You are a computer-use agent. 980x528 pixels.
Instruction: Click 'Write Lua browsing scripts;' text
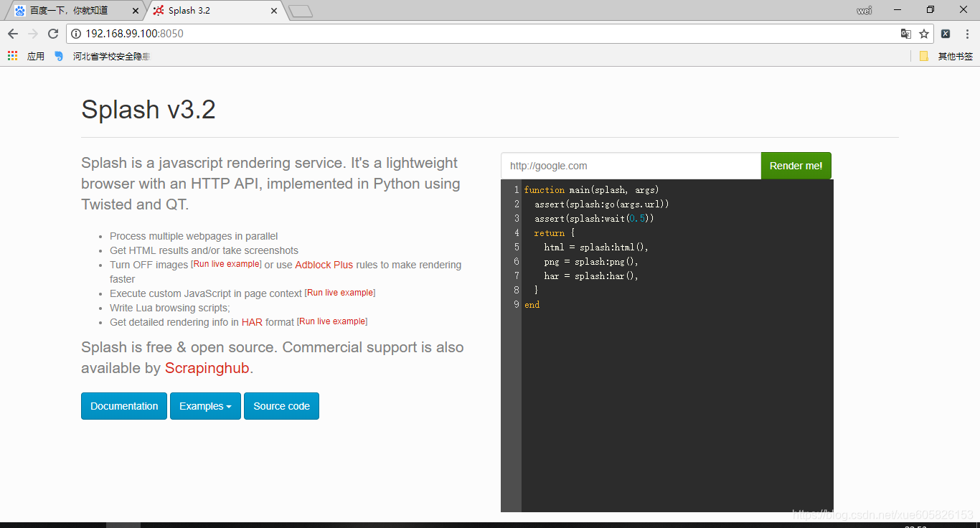(170, 308)
